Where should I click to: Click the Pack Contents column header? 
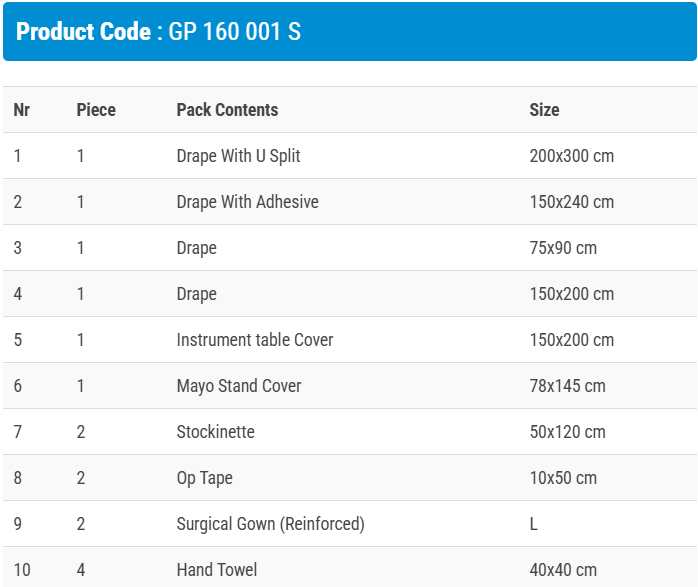[227, 110]
